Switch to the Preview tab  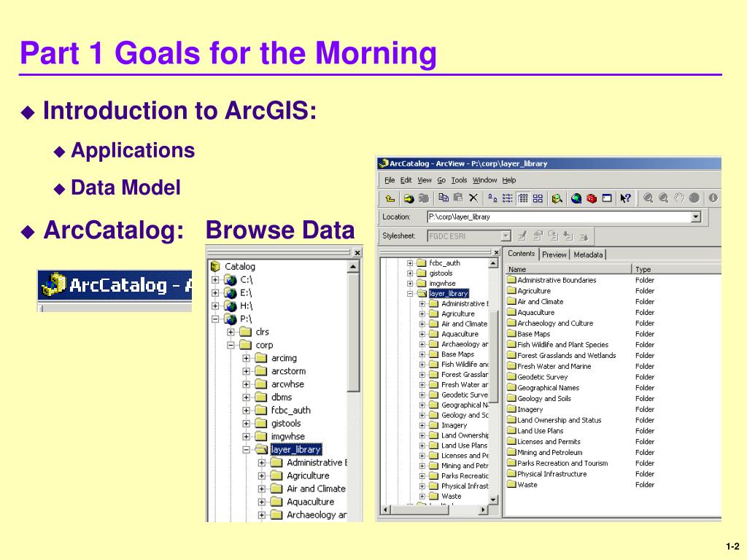(554, 254)
